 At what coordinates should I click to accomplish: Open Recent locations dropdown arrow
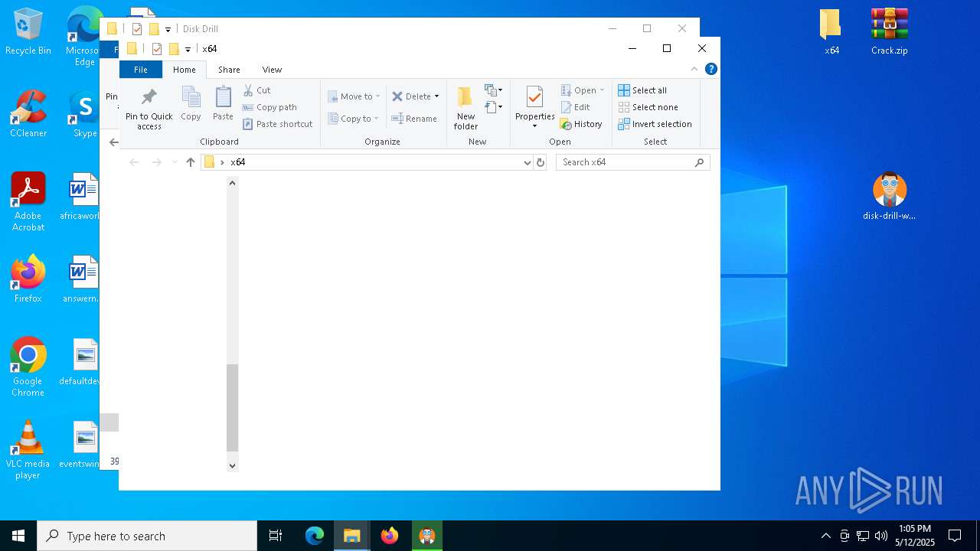click(x=175, y=162)
